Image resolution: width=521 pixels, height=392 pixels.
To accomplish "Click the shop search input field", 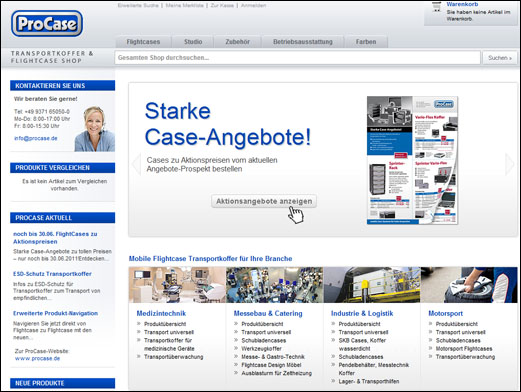I will click(297, 58).
